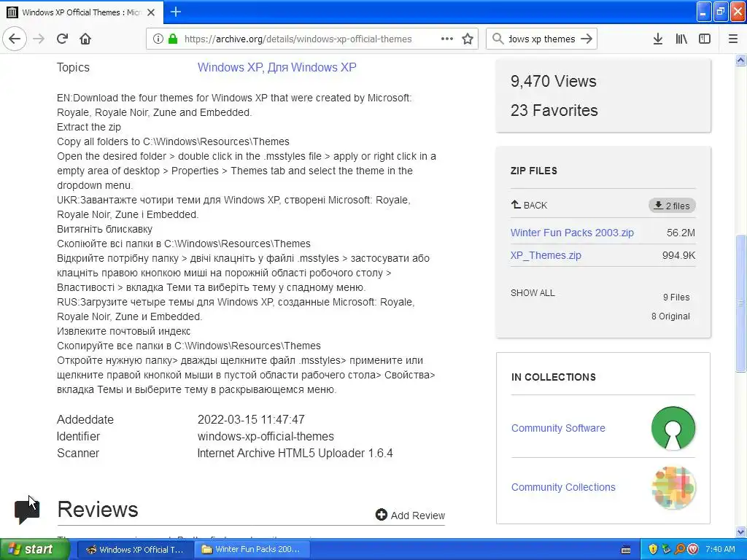Click the Safely Remove Hardware tray icon
747x560 pixels.
[x=666, y=549]
